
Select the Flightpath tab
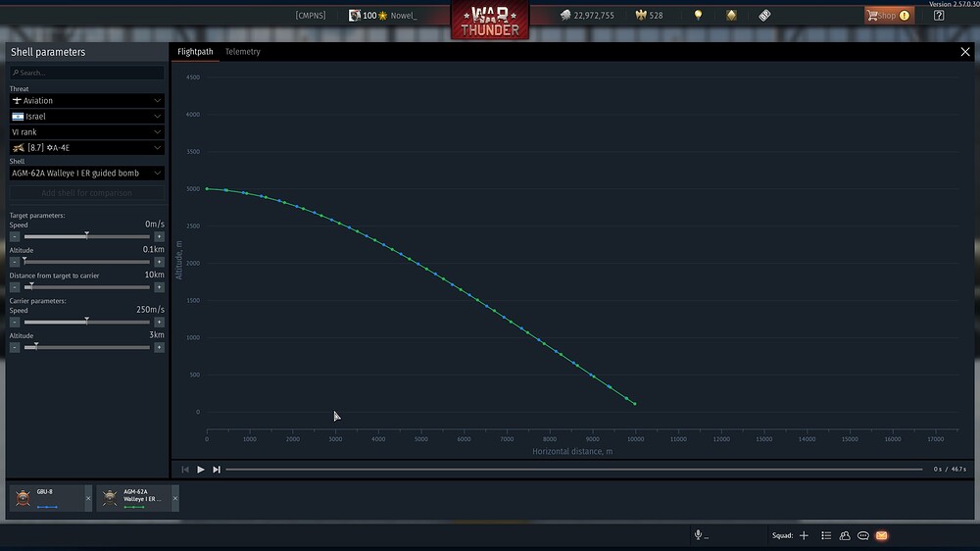point(195,51)
